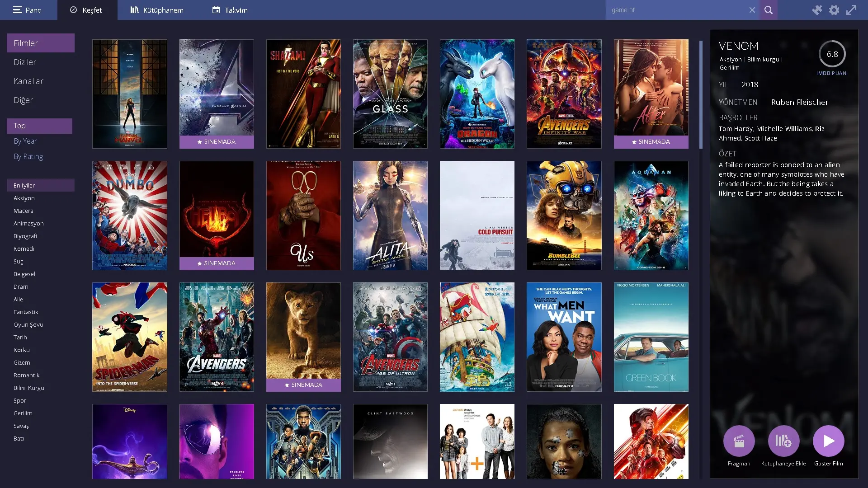Start Venom with the Göster Film play button
868x488 pixels.
828,441
